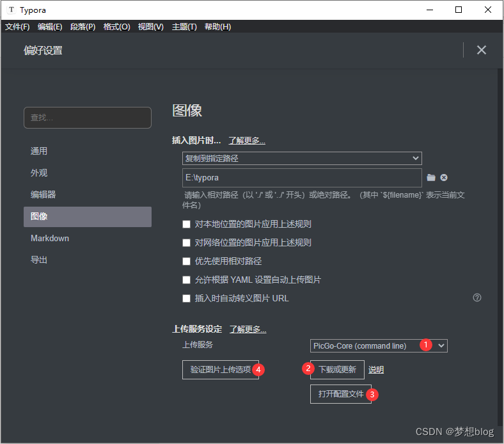Click the Typora app icon in title bar
Viewport: 504px width, 444px height.
(12, 10)
